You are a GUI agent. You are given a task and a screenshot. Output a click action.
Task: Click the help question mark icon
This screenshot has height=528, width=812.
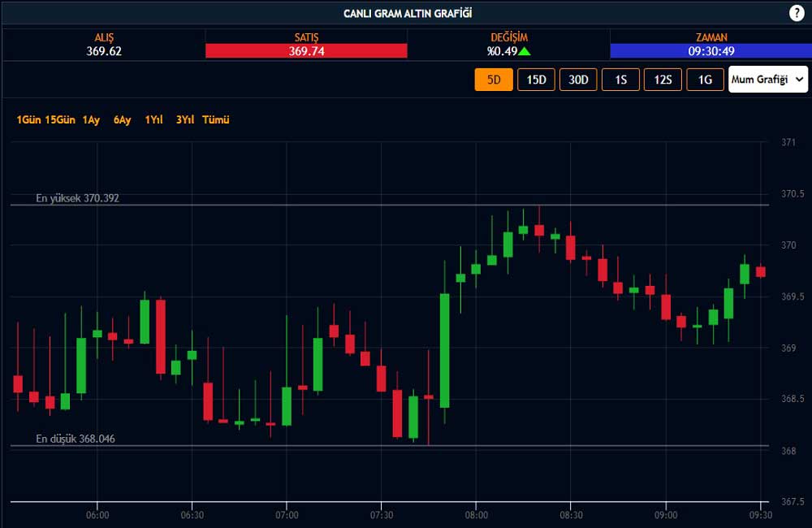click(x=797, y=13)
